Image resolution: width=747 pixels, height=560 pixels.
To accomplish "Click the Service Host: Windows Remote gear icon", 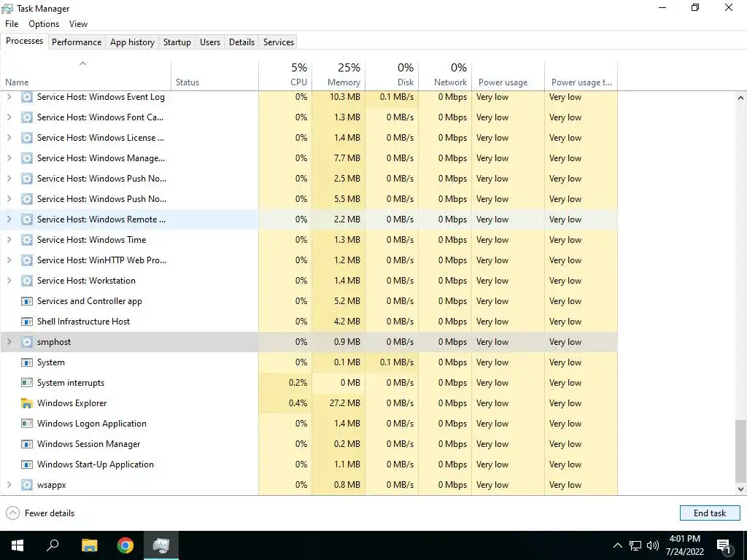I will coord(27,219).
